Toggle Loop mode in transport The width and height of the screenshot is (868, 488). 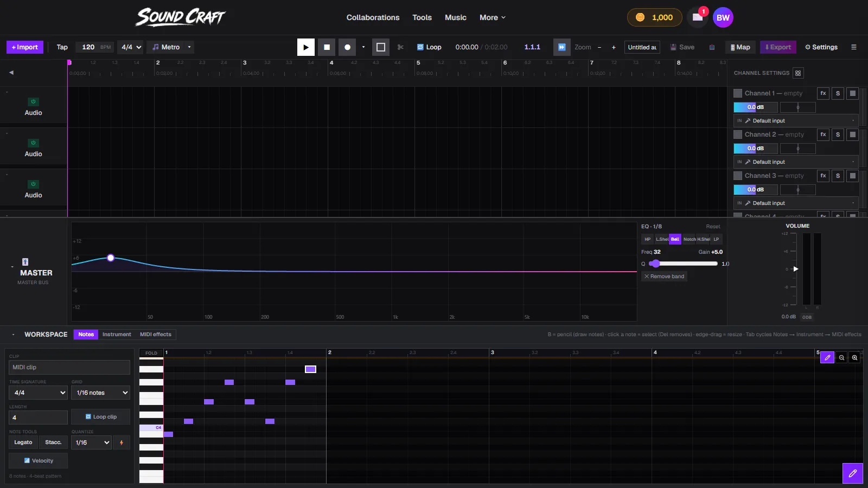(x=429, y=47)
